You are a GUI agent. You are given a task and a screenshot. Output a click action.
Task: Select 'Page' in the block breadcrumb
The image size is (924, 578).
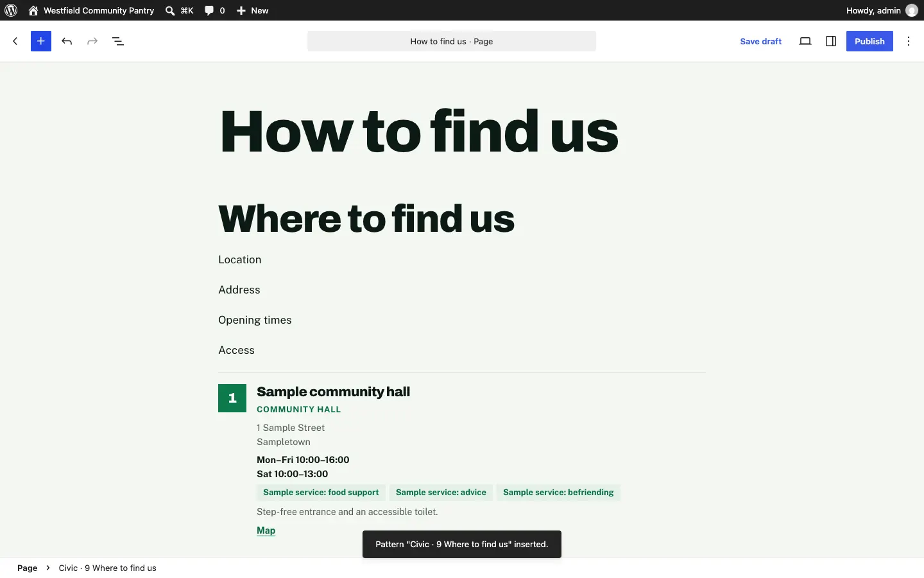(27, 568)
